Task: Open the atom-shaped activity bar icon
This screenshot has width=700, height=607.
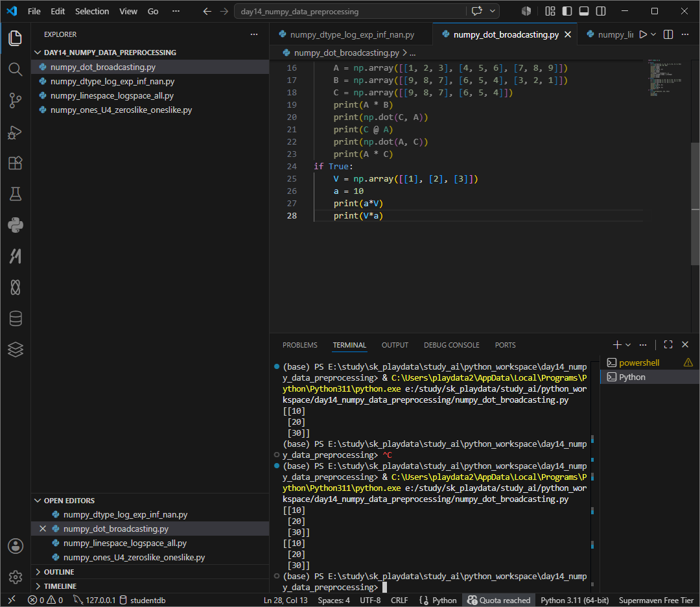Action: coord(15,287)
